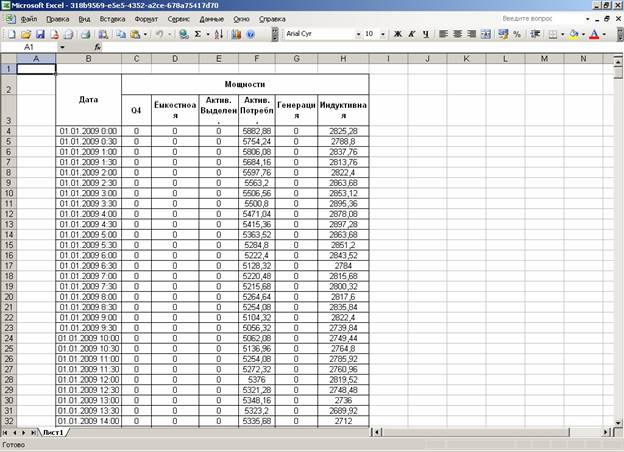
Task: Open the Формат menu
Action: [146, 19]
